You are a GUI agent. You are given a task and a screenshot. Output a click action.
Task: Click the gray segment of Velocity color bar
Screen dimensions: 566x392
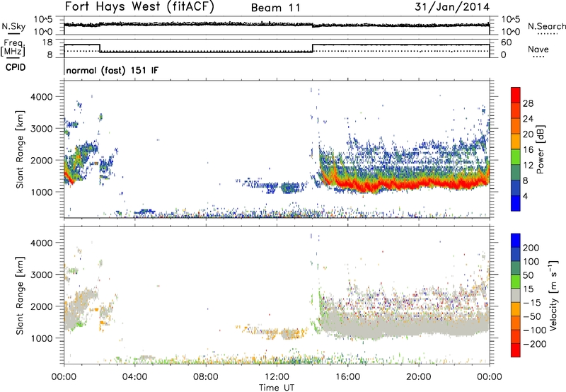(516, 296)
